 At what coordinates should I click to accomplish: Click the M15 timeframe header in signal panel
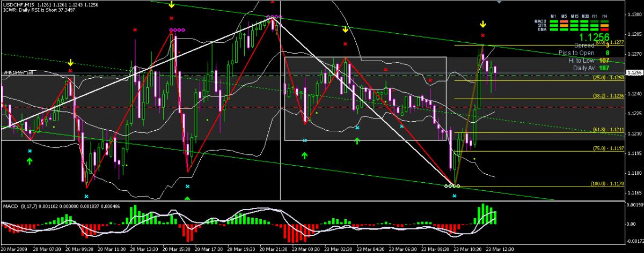click(x=575, y=16)
